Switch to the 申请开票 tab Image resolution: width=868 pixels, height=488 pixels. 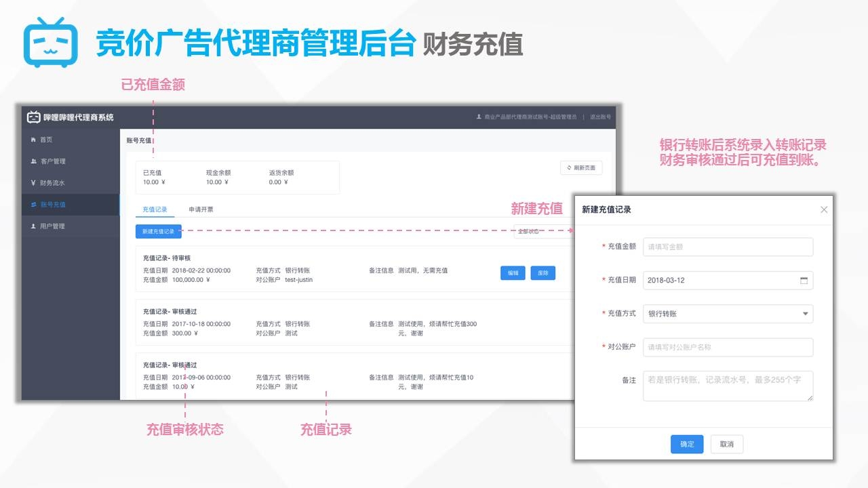(201, 209)
